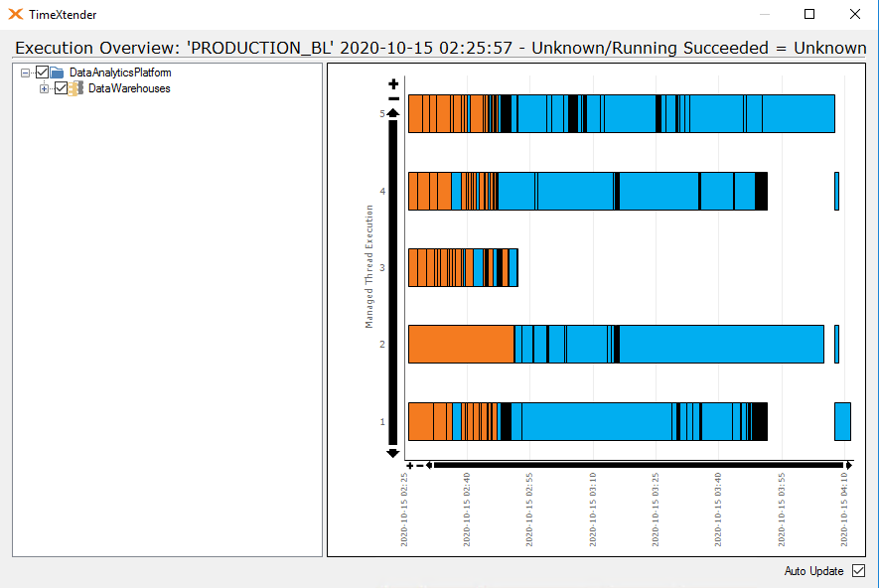The image size is (879, 588).
Task: Select DataAnalyticsPlatform tree label
Action: pos(120,73)
